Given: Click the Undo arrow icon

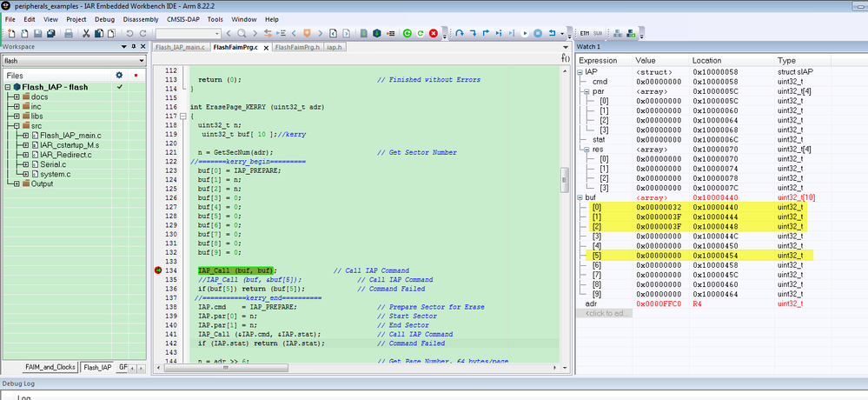Looking at the screenshot, I should click(129, 33).
